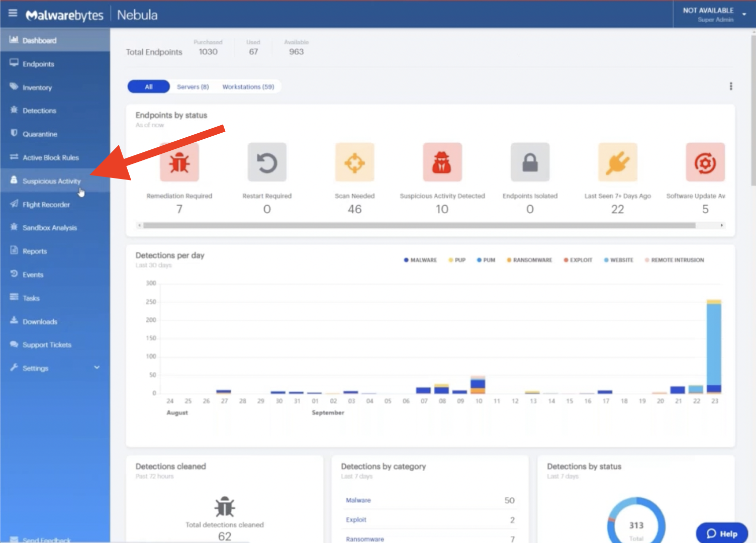Click the scrollbar right arrow in status tiles
Image resolution: width=756 pixels, height=543 pixels.
point(722,225)
